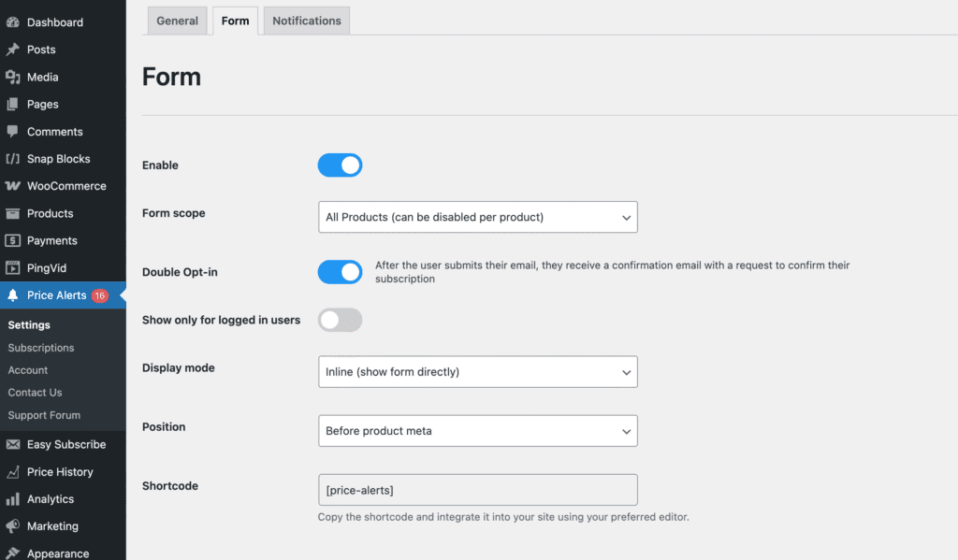
Task: Click the Posts pushpin icon
Action: tap(13, 50)
